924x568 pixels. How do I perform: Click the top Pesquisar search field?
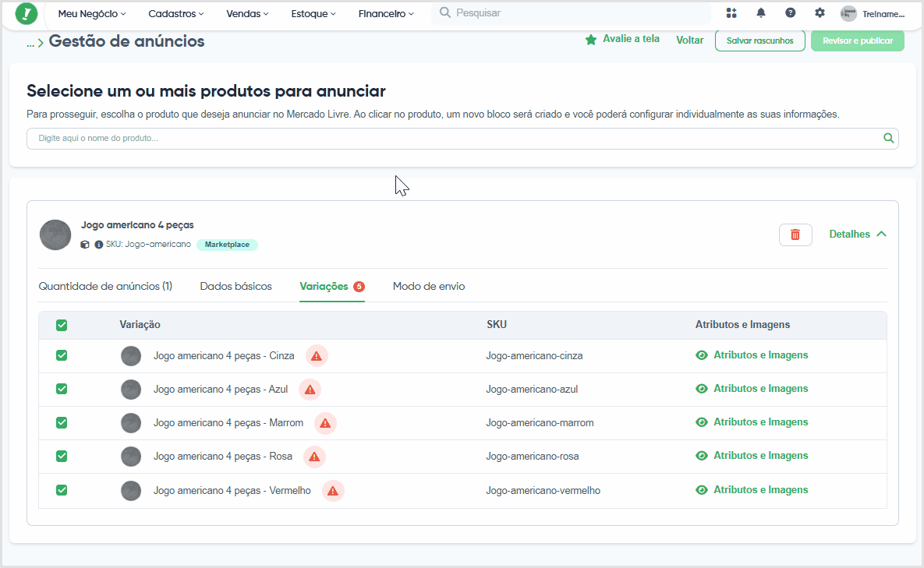coord(572,13)
